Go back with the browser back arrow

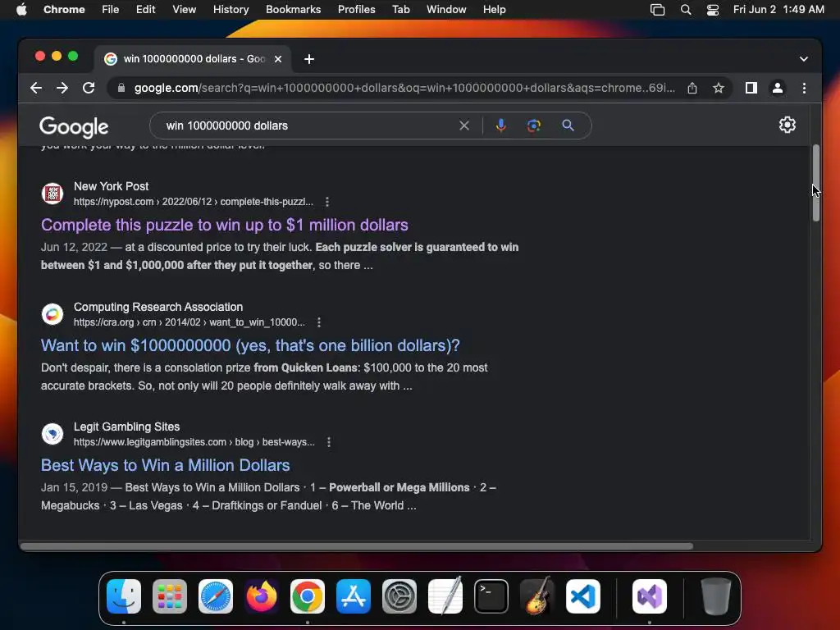[36, 88]
